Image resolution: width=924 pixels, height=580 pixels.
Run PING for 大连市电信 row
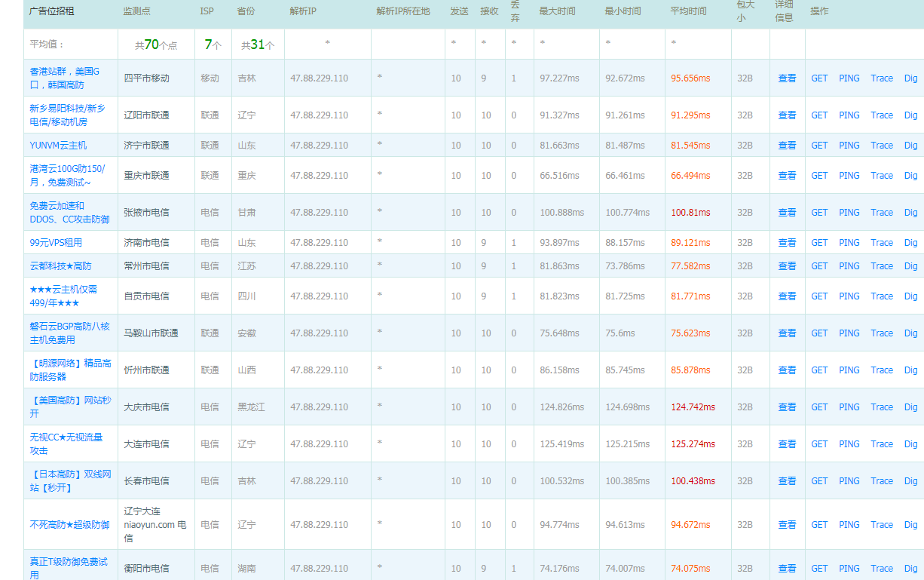[x=849, y=444]
